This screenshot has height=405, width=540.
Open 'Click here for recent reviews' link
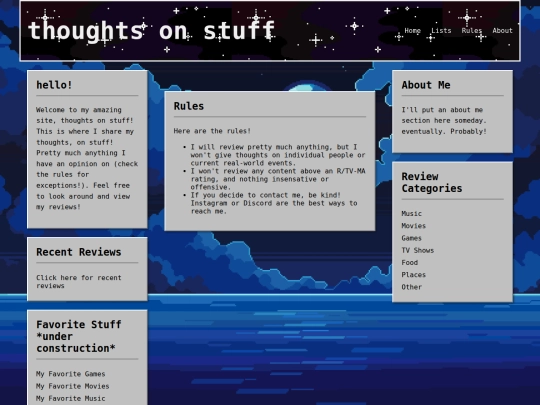[x=79, y=282]
